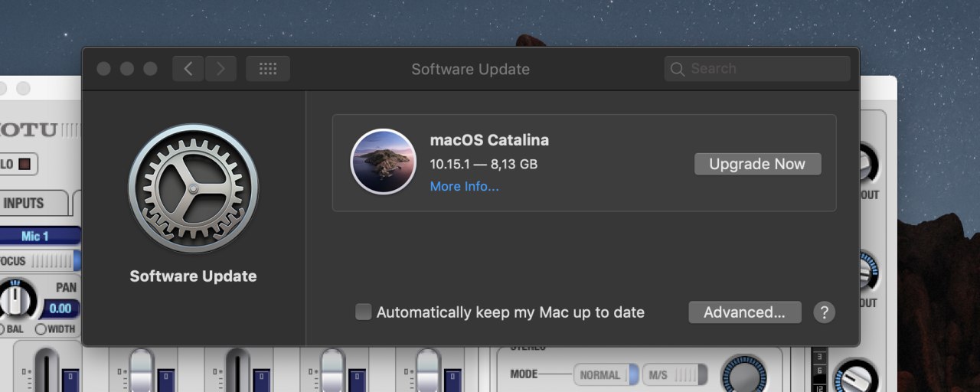Image resolution: width=980 pixels, height=392 pixels.
Task: Enable Automatically keep my Mac up to date
Action: [364, 312]
